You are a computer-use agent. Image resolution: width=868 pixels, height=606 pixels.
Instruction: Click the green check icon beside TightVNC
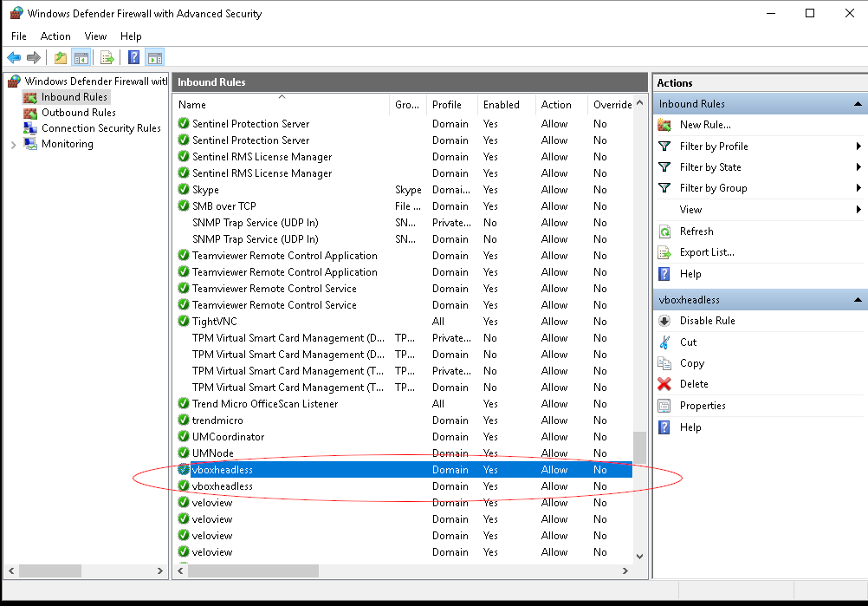point(184,322)
